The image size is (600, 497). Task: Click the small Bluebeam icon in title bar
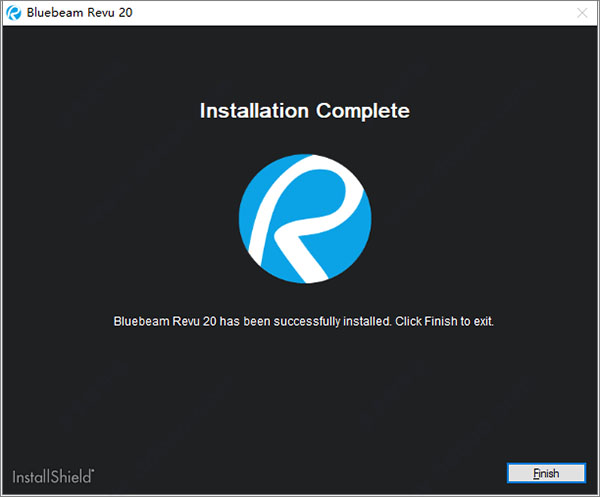[x=12, y=12]
